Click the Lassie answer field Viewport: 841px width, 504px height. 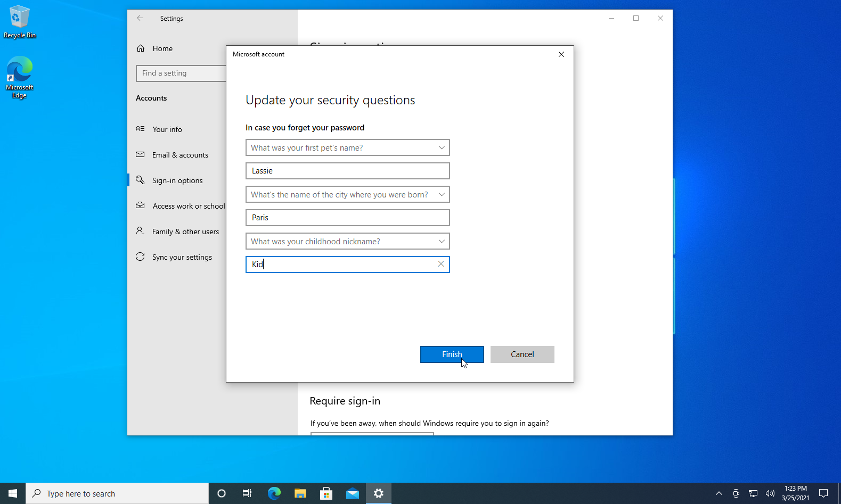coord(348,171)
